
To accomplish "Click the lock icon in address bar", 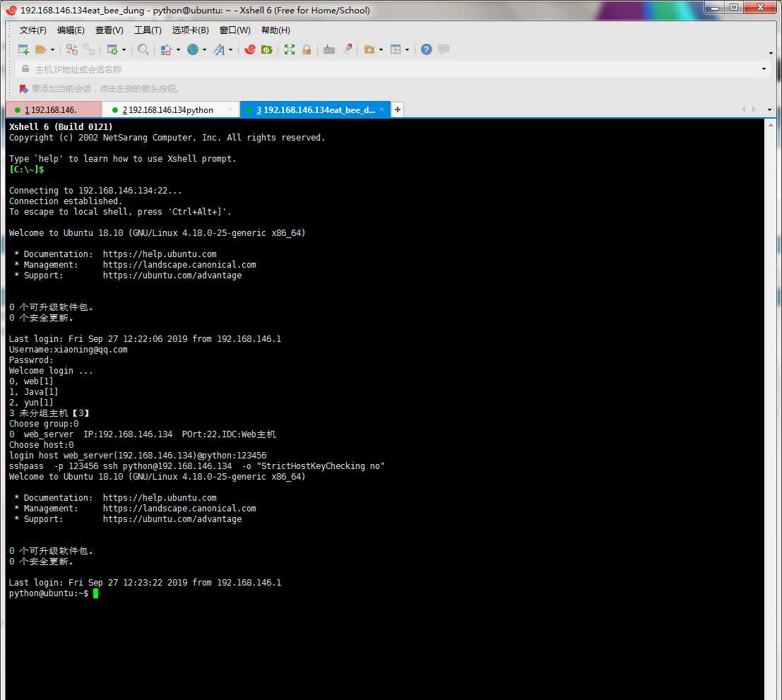I will point(25,69).
